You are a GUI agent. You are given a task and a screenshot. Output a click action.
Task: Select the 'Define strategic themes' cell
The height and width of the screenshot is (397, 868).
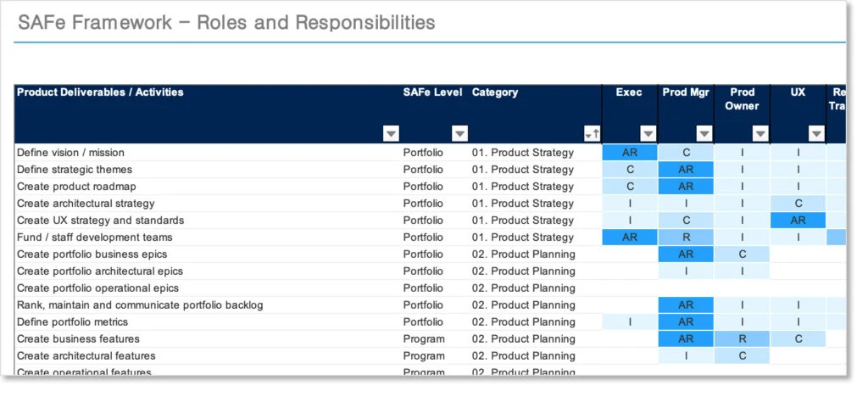pos(207,170)
